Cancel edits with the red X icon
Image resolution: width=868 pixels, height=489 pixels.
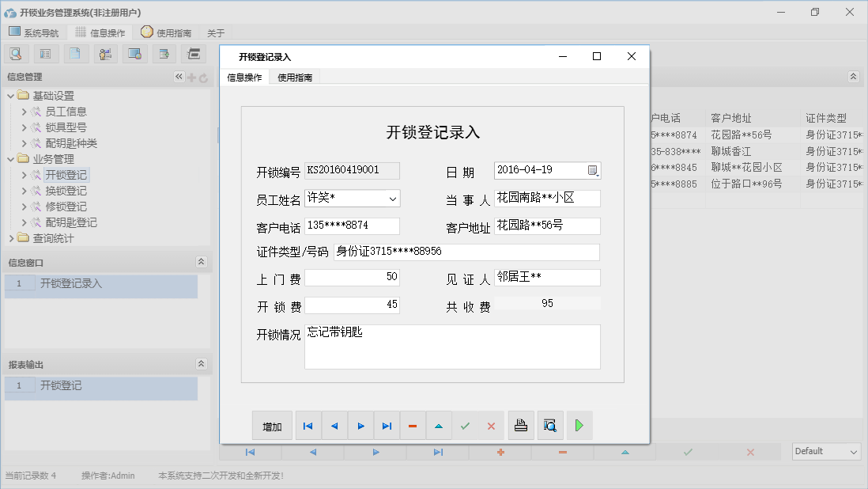491,425
